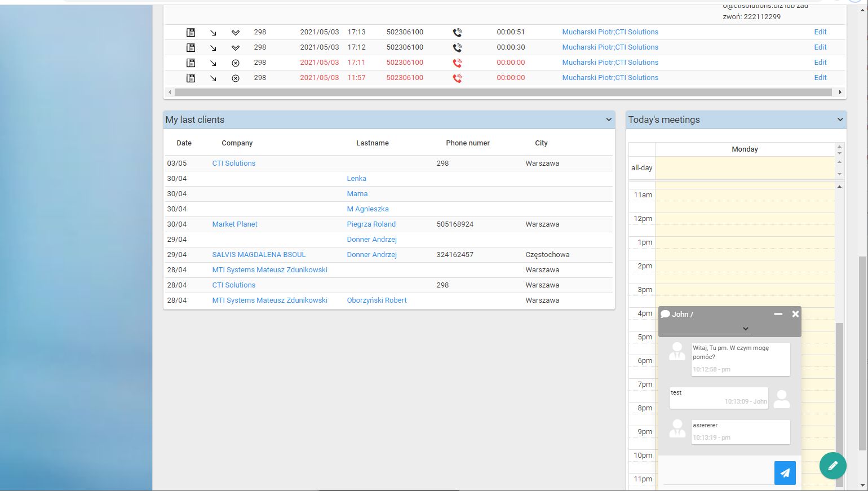
Task: Edit the 11:57 call record
Action: (x=820, y=78)
